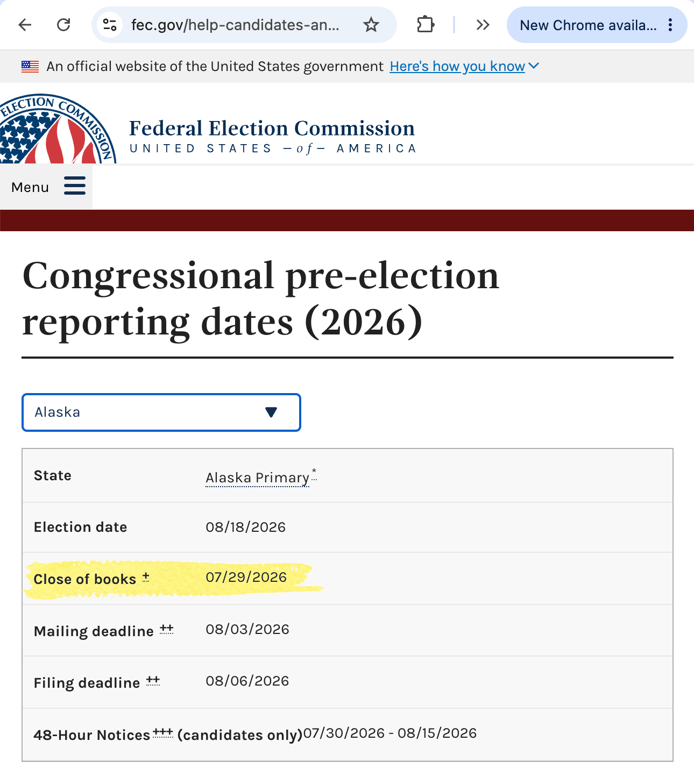Open the Extensions puzzle icon
694x784 pixels.
pos(426,25)
